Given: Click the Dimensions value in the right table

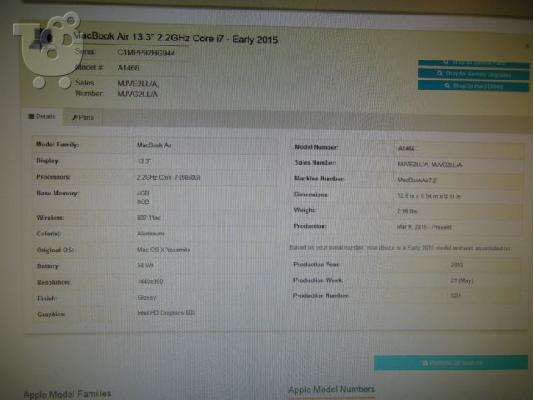Looking at the screenshot, I should (x=429, y=196).
